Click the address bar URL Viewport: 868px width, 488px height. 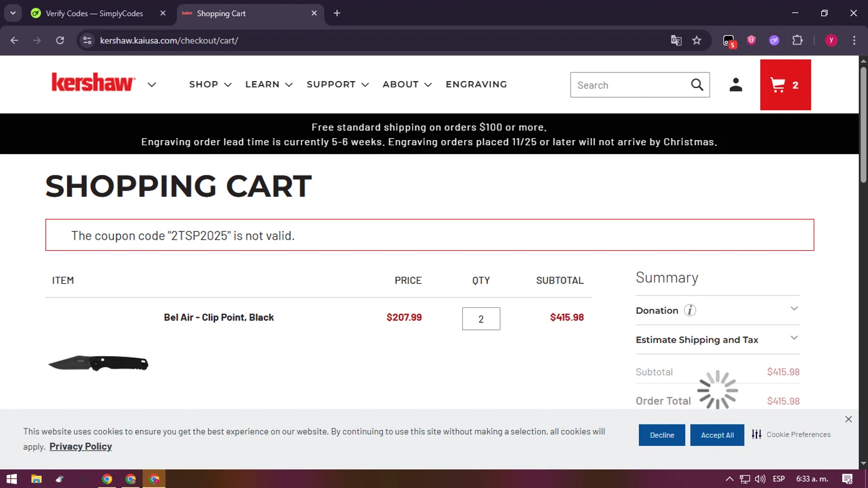pyautogui.click(x=169, y=41)
